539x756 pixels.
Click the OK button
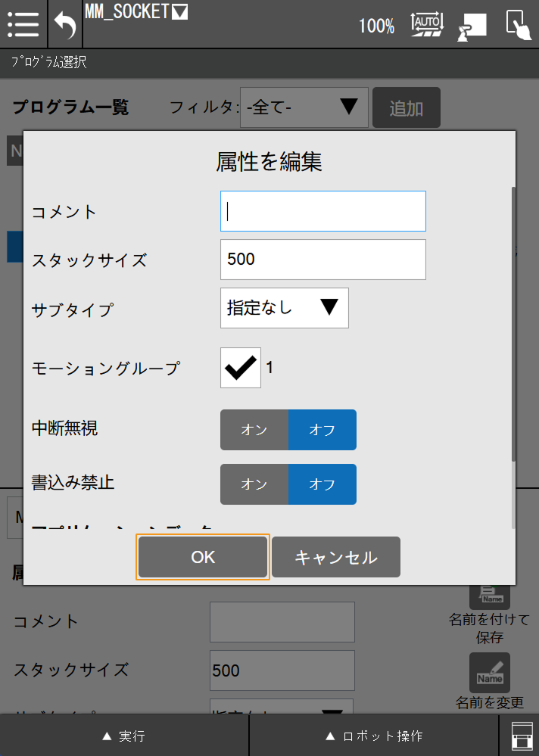coord(203,558)
